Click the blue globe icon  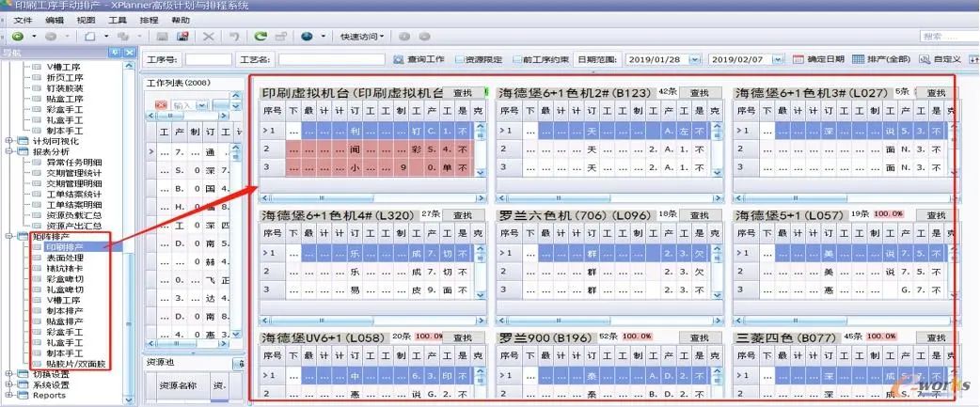(x=307, y=36)
